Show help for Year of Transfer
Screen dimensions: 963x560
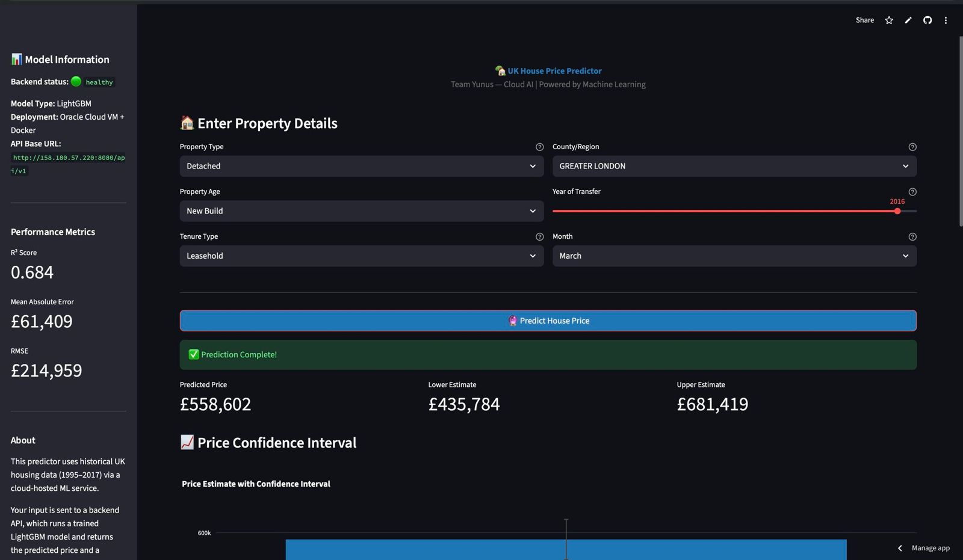click(x=912, y=192)
